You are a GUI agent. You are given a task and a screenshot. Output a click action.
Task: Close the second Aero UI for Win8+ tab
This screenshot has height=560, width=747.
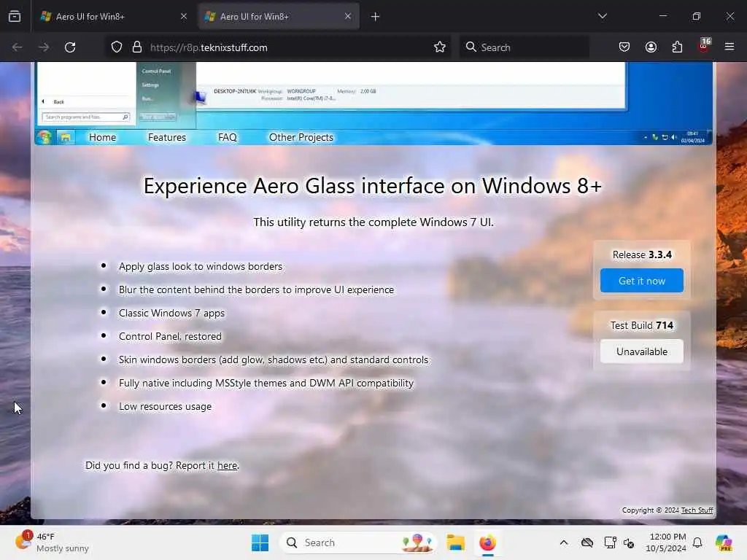point(348,16)
